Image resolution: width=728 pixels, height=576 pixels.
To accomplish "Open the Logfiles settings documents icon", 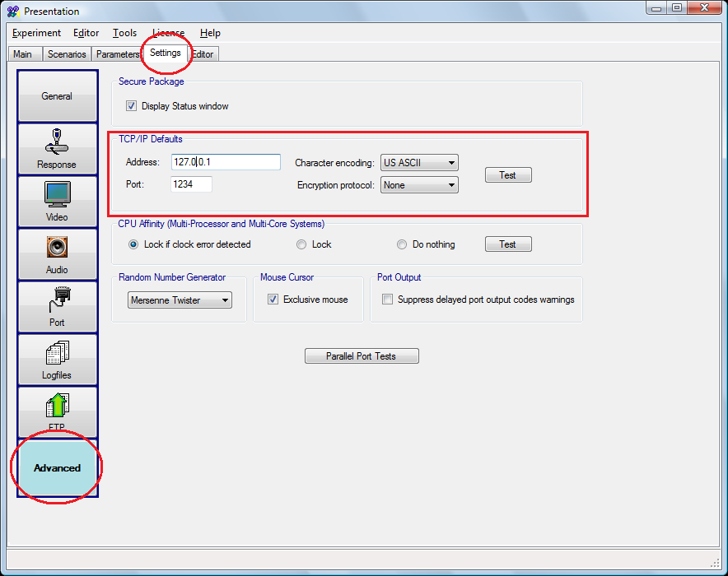I will [x=57, y=359].
